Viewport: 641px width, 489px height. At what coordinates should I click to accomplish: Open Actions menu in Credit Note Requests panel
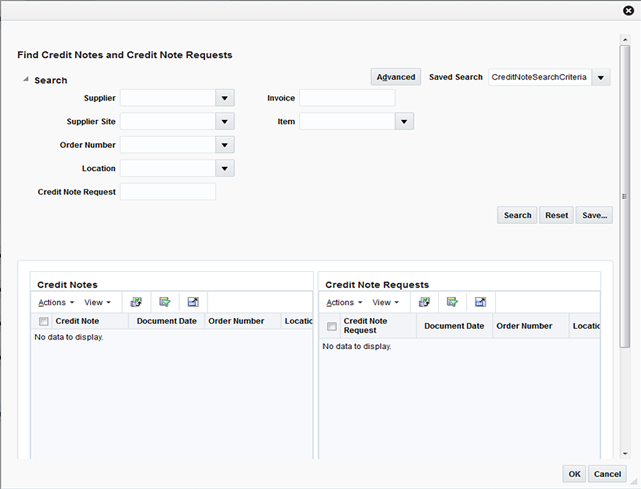point(344,303)
